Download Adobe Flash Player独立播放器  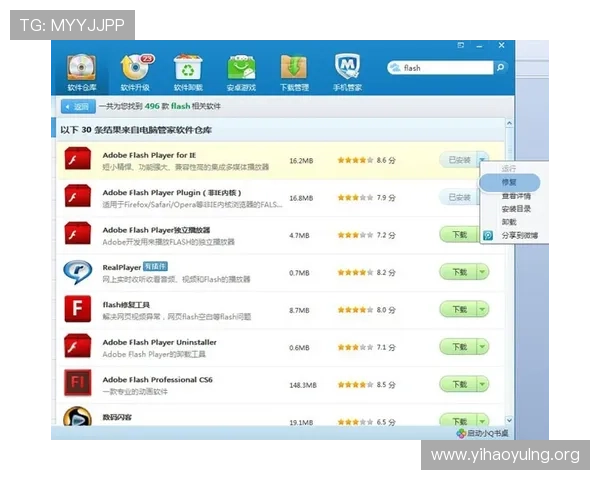pyautogui.click(x=458, y=235)
